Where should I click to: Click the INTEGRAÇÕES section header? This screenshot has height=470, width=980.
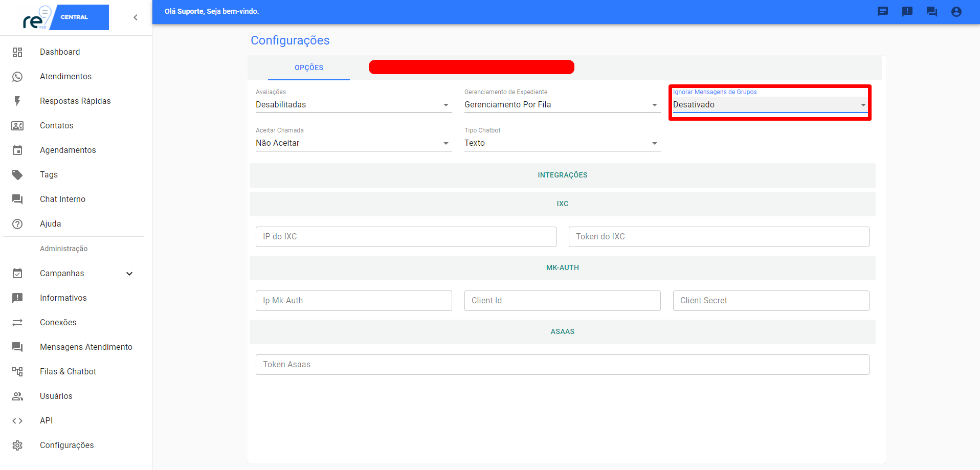pyautogui.click(x=563, y=175)
